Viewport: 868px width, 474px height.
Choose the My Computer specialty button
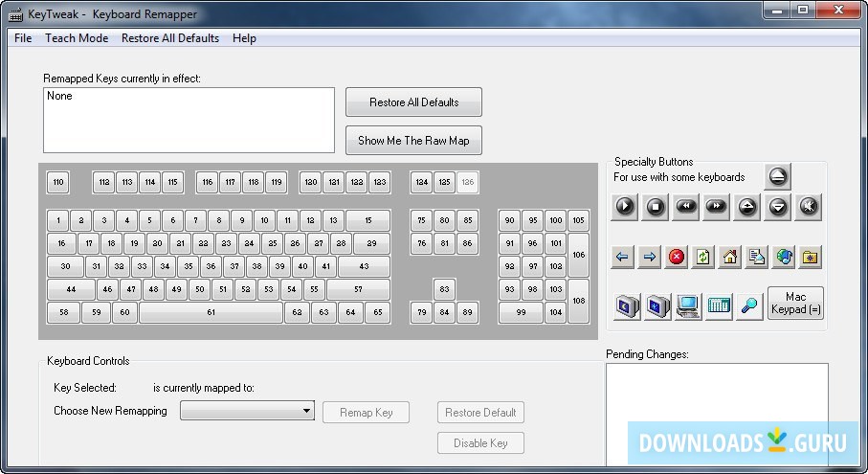tap(688, 306)
